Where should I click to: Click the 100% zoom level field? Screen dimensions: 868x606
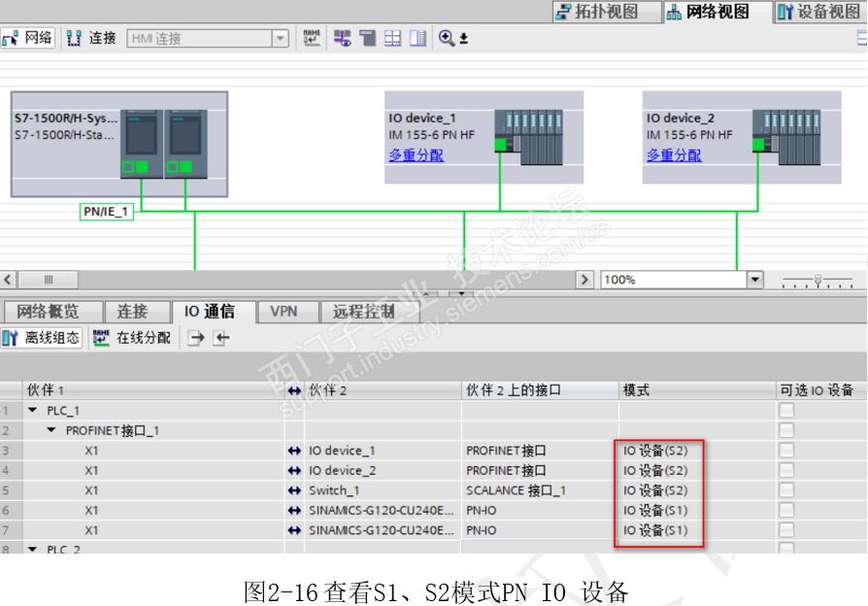674,280
